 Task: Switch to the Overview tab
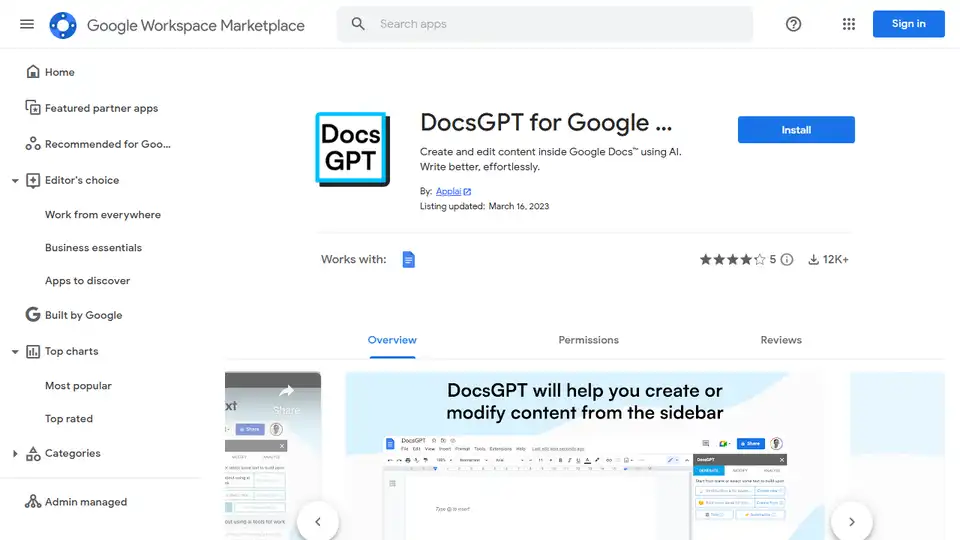tap(392, 340)
